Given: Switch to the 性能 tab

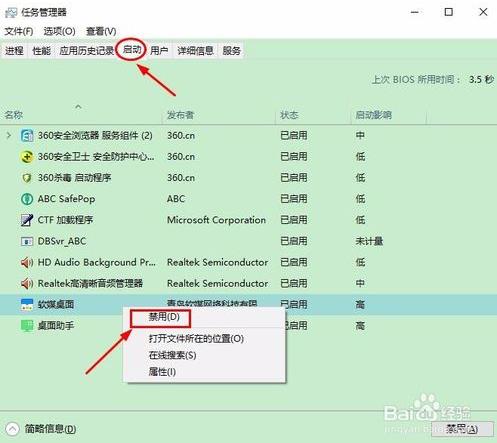Looking at the screenshot, I should (x=41, y=51).
